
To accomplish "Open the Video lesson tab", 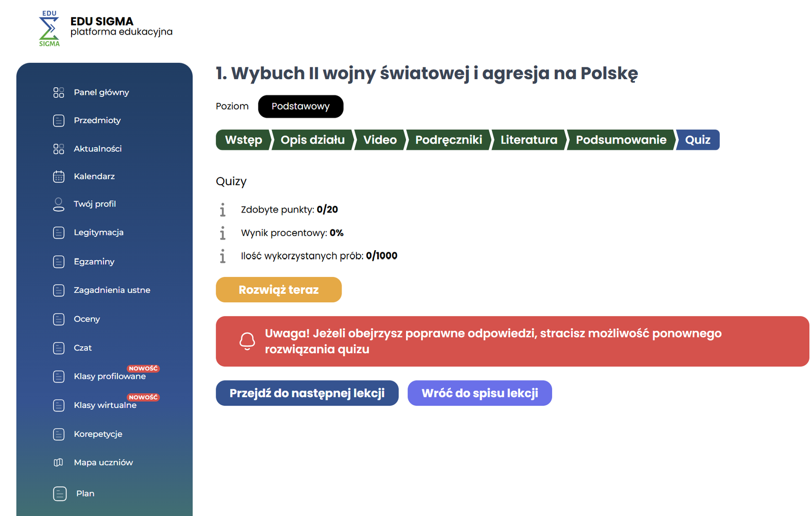I will click(380, 140).
